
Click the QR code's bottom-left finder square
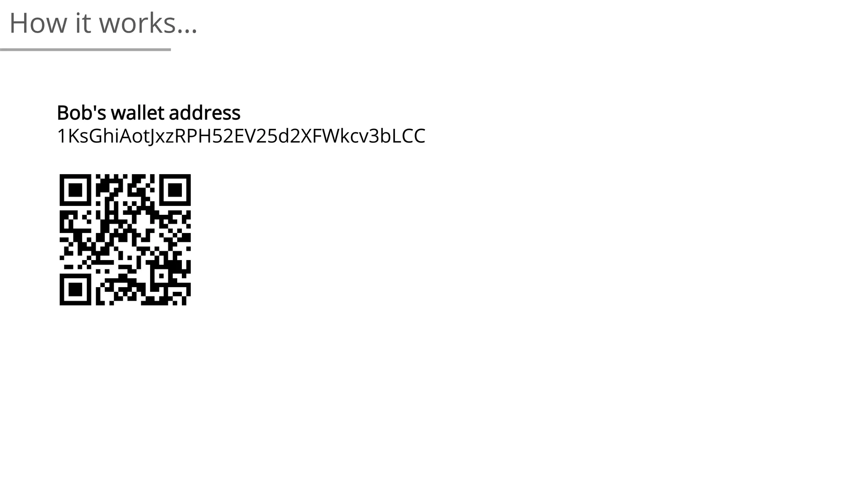[75, 289]
